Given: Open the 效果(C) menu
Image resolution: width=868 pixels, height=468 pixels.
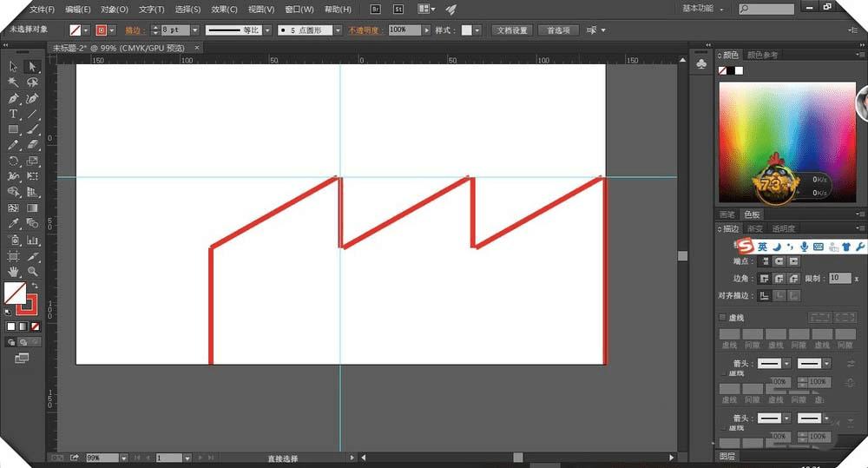Looking at the screenshot, I should coord(224,10).
